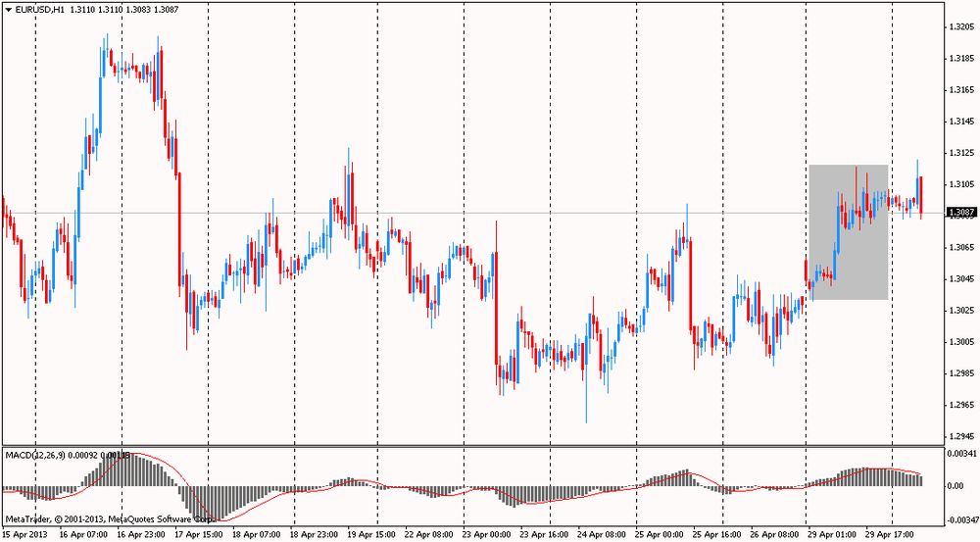Click the 1.2945 price axis label
The height and width of the screenshot is (542, 980).
960,436
